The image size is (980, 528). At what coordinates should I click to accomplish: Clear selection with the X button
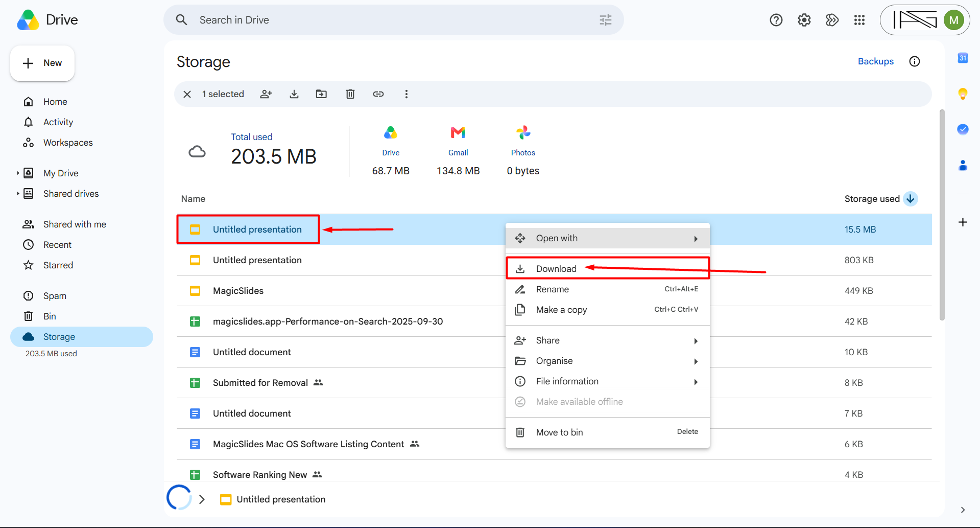tap(187, 94)
